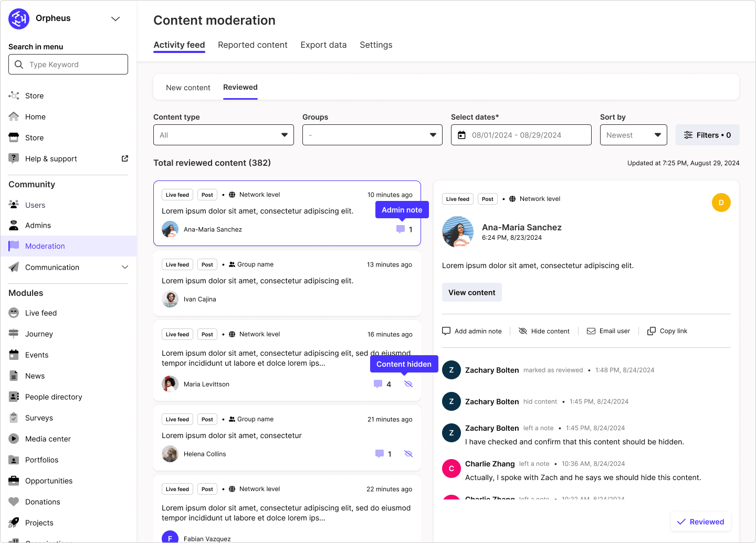Click the Copy link icon
The width and height of the screenshot is (756, 543).
tap(651, 331)
